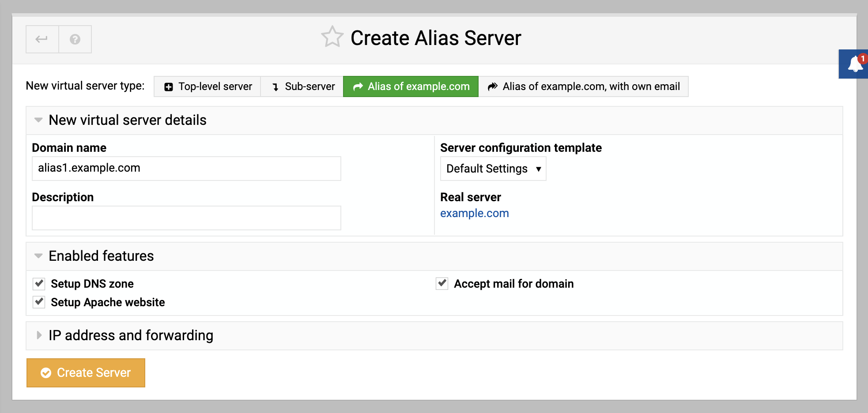This screenshot has width=868, height=413.
Task: Collapse the Enabled features section
Action: pyautogui.click(x=38, y=256)
